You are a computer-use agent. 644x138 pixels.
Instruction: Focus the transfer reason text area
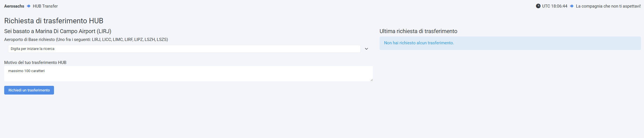coord(188,74)
